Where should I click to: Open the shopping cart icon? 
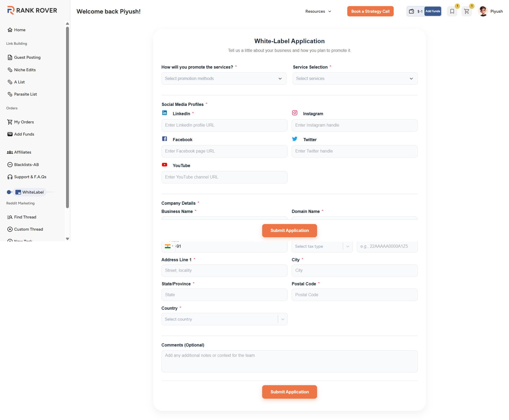click(467, 11)
